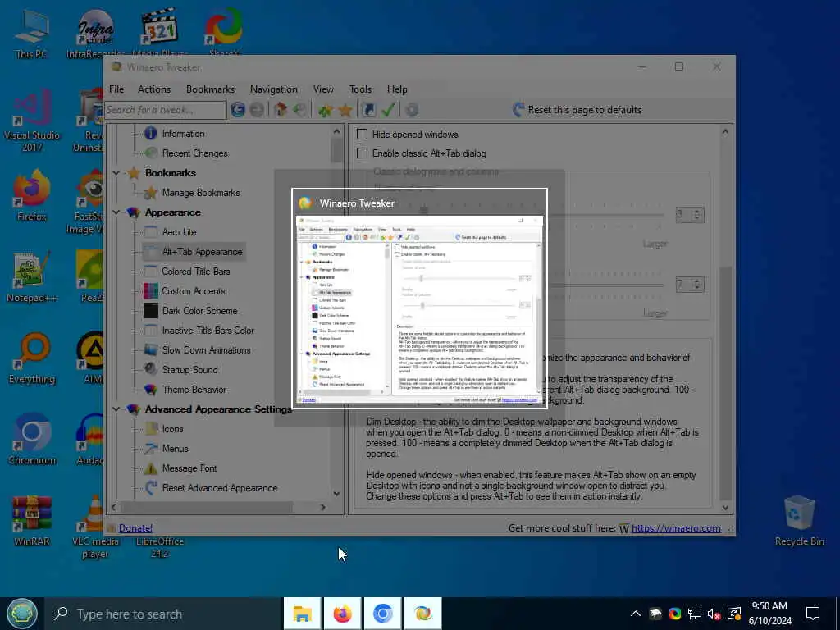Click tree panel scroll up arrow
The width and height of the screenshot is (840, 630).
click(336, 131)
